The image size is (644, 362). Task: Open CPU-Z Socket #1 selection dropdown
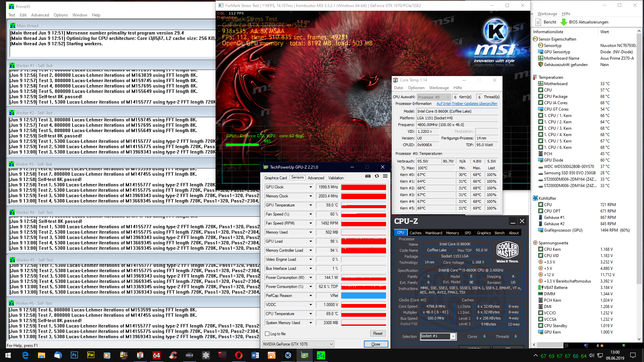pyautogui.click(x=453, y=337)
